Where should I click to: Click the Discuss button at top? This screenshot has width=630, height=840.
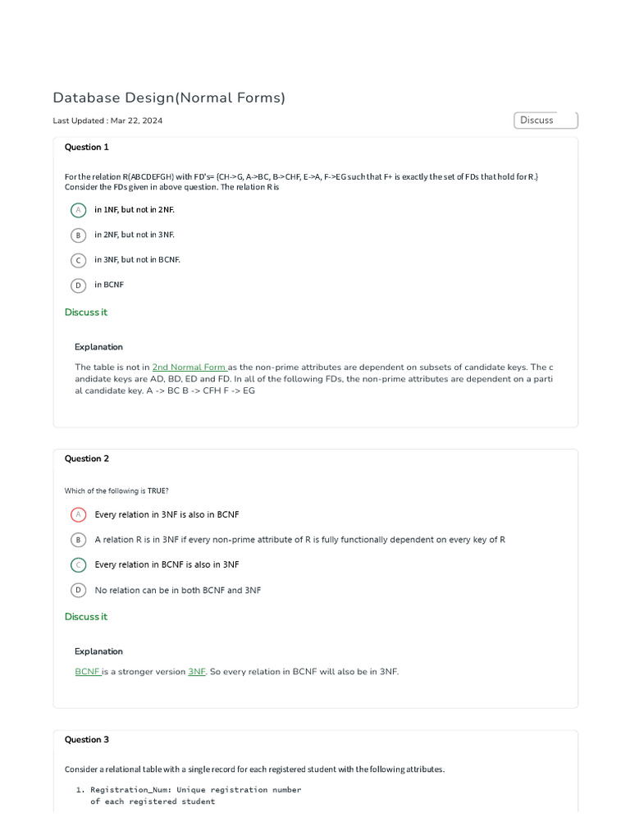[x=546, y=121]
